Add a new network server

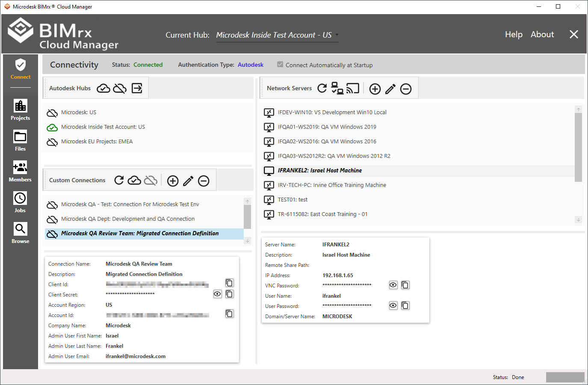pos(375,89)
